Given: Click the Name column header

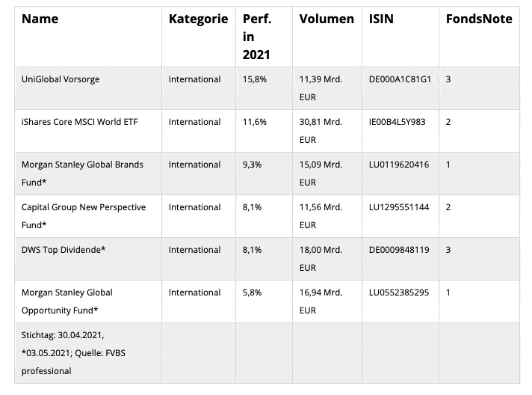Looking at the screenshot, I should [x=40, y=19].
